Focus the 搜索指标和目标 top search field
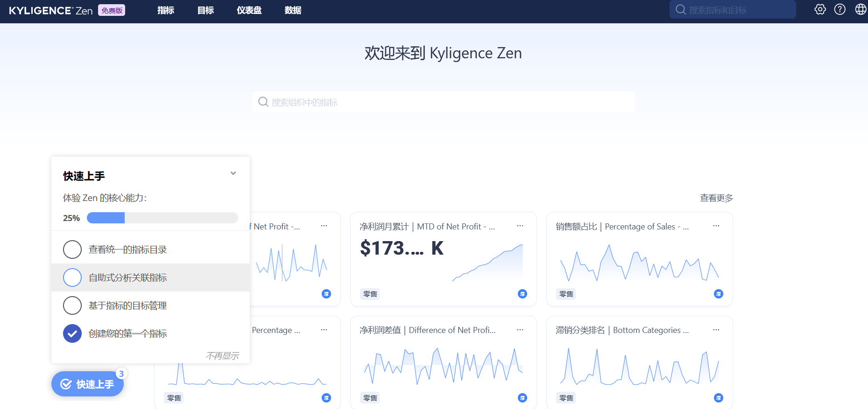Viewport: 868px width, 409px height. pyautogui.click(x=733, y=9)
